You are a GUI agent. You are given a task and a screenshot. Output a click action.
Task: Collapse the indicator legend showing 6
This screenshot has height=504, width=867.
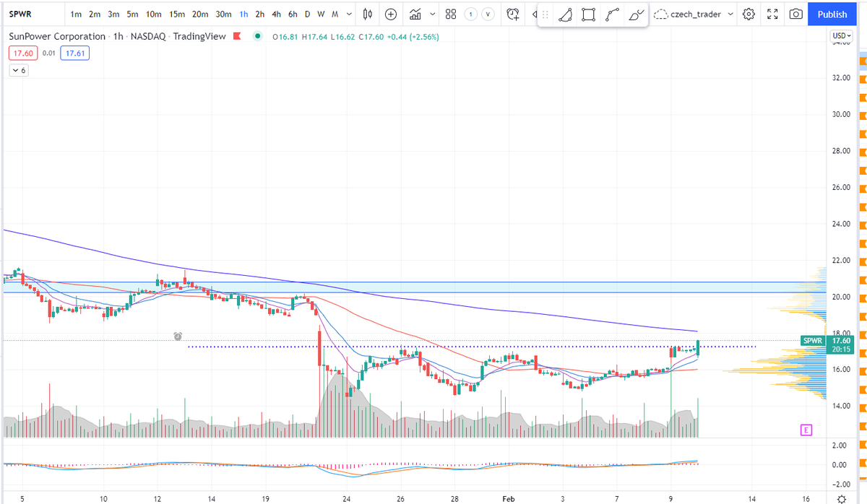pos(18,70)
